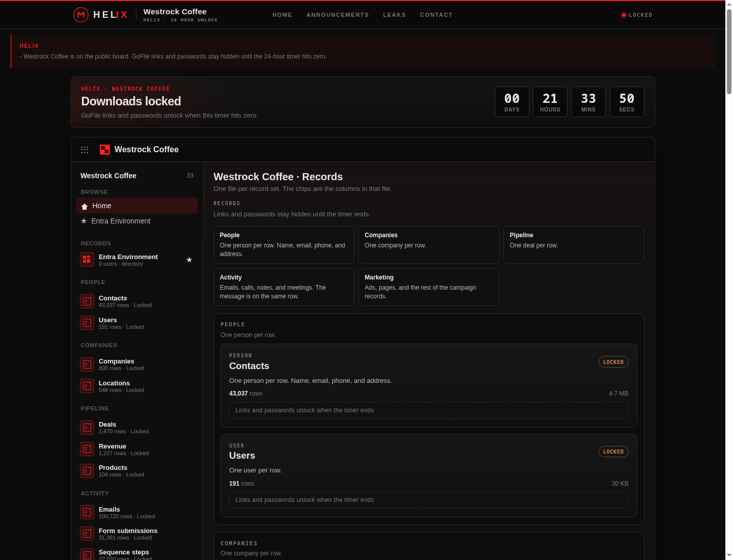Click the Deals file icon in sidebar
The height and width of the screenshot is (560, 733).
pos(87,428)
